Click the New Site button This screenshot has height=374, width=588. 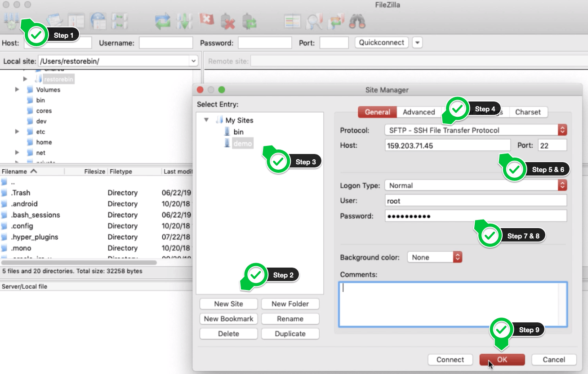228,304
